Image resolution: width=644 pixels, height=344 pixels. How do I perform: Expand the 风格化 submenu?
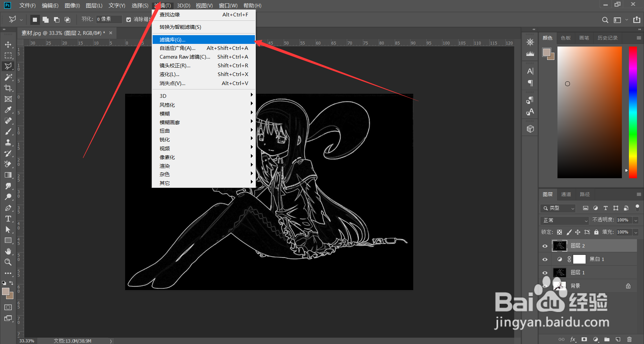click(x=204, y=105)
